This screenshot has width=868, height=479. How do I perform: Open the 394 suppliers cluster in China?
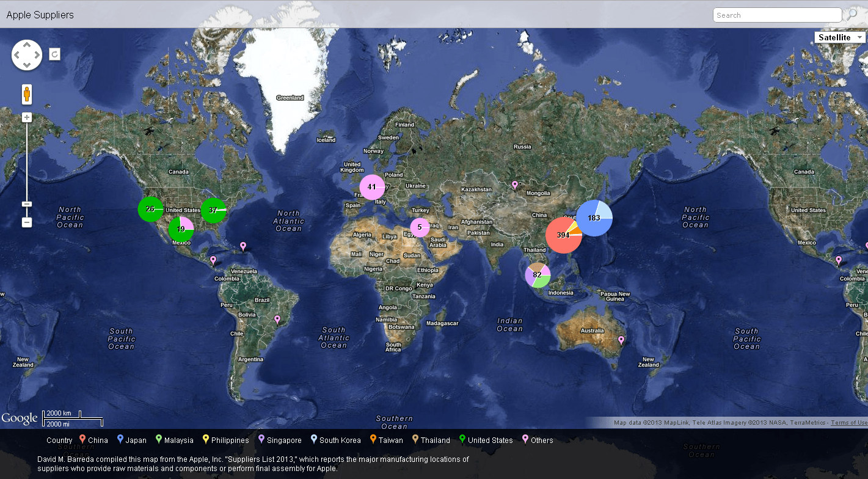[x=564, y=235]
